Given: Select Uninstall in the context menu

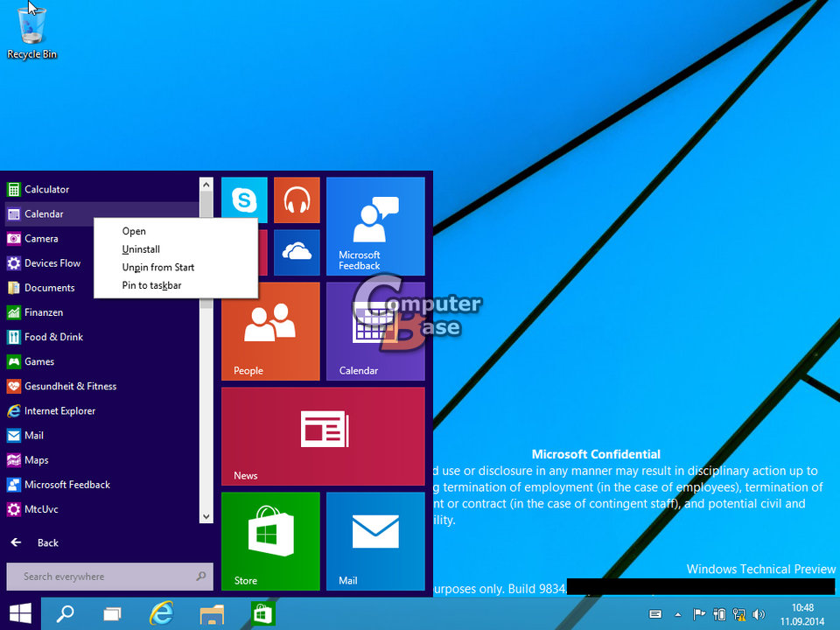Looking at the screenshot, I should point(141,248).
